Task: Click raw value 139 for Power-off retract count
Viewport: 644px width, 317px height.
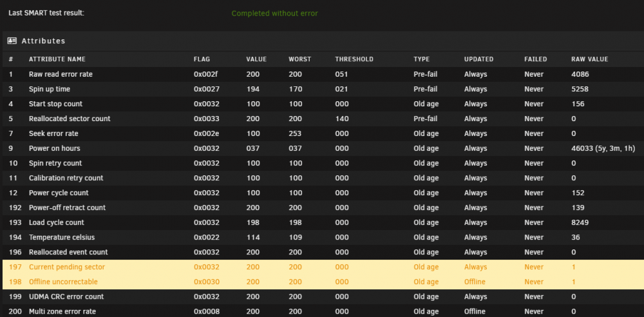Action: (x=578, y=207)
